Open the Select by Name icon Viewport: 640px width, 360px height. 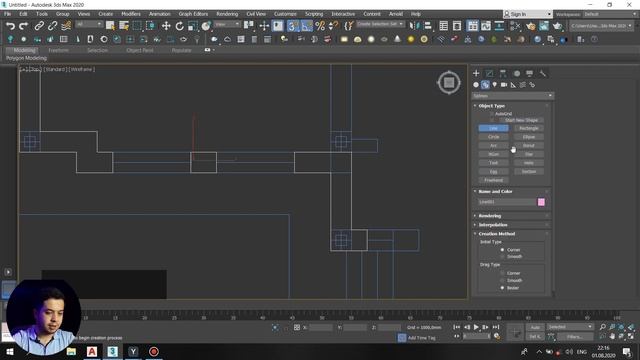tap(124, 26)
